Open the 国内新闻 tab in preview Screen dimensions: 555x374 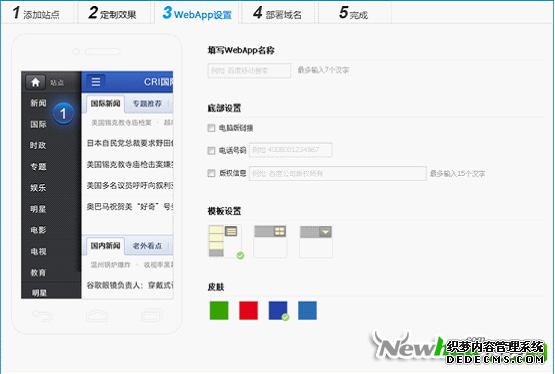pyautogui.click(x=105, y=246)
